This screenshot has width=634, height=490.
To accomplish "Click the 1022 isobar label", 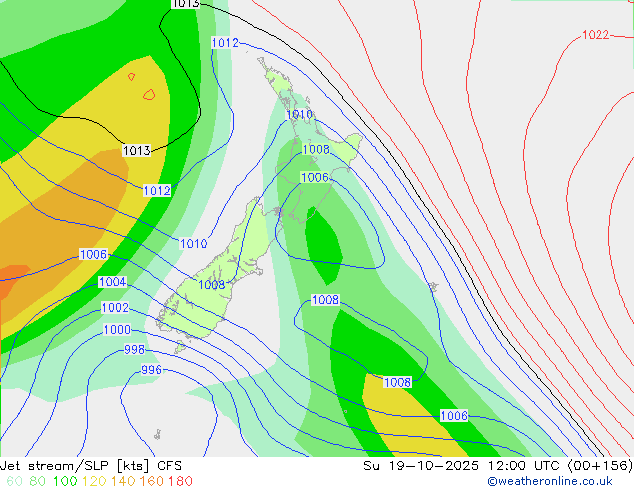I will click(595, 35).
